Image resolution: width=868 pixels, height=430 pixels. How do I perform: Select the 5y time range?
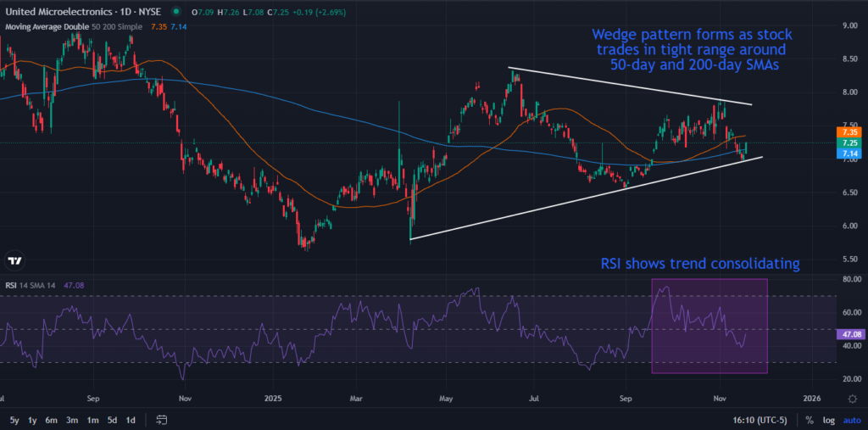point(14,420)
